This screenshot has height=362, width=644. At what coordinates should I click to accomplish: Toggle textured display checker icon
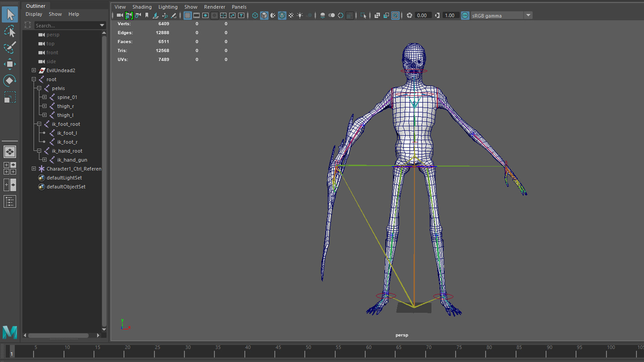(x=291, y=15)
